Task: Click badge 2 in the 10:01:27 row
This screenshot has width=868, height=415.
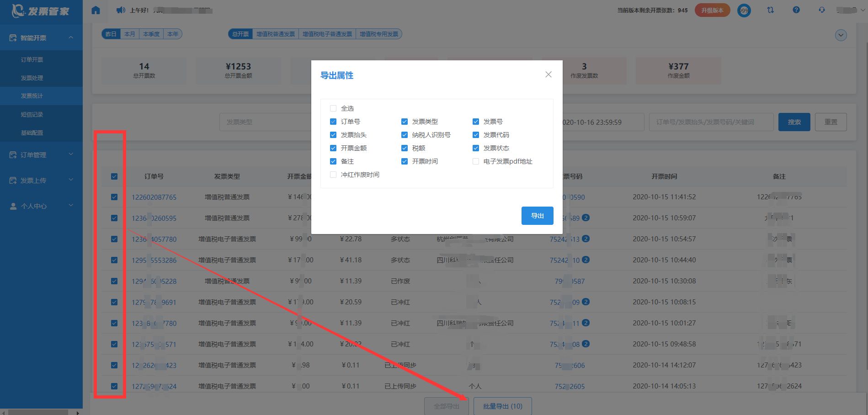Action: pyautogui.click(x=586, y=323)
